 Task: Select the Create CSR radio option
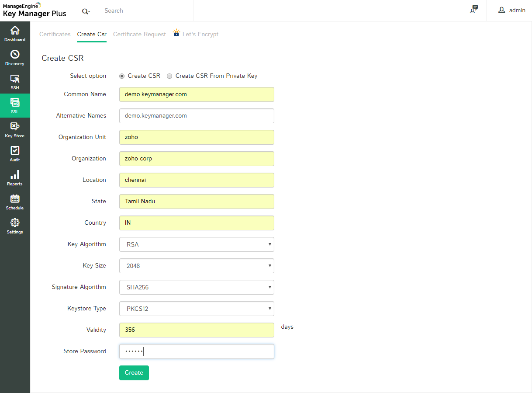click(122, 76)
